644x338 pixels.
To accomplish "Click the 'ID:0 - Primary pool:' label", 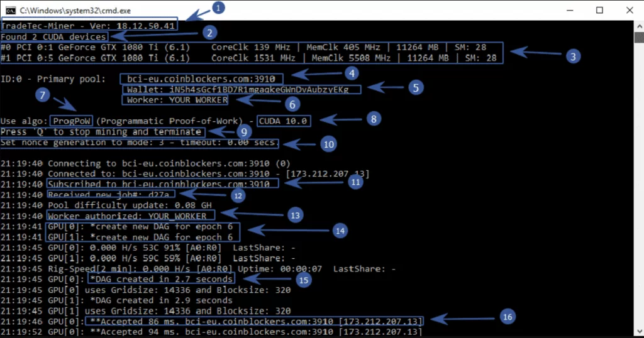I will coord(53,79).
